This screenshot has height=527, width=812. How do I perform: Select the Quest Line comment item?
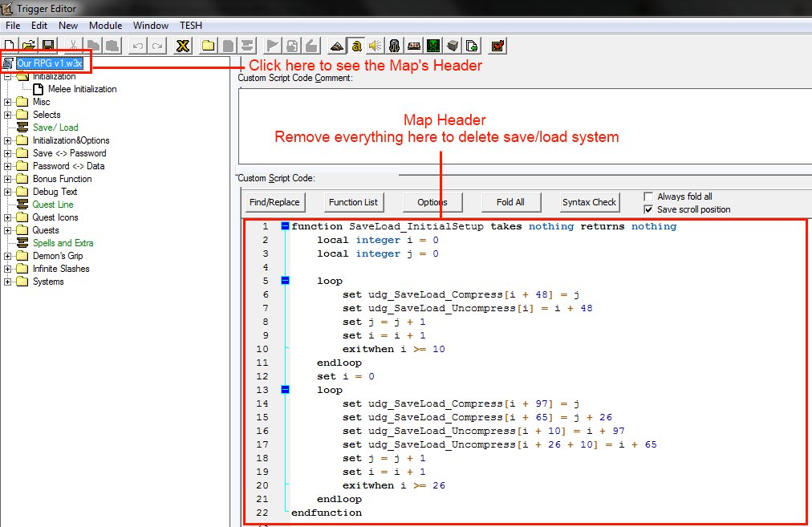coord(53,205)
